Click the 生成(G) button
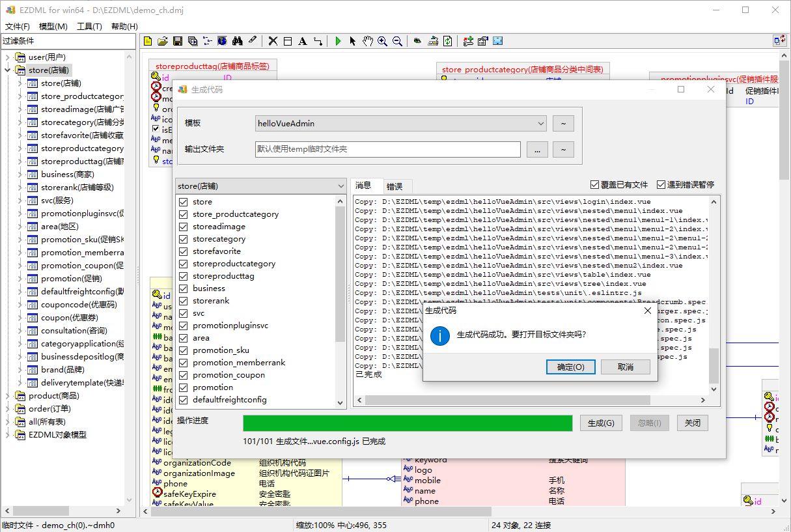The width and height of the screenshot is (791, 532). tap(600, 423)
